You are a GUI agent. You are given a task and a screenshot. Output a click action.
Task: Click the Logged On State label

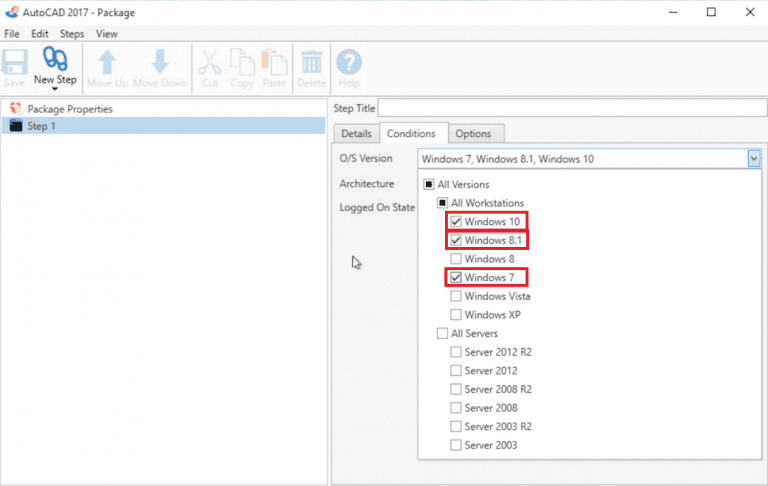tap(377, 207)
